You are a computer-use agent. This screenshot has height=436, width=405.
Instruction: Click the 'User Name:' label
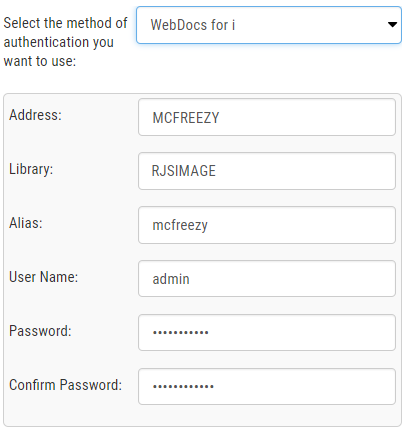coord(43,277)
